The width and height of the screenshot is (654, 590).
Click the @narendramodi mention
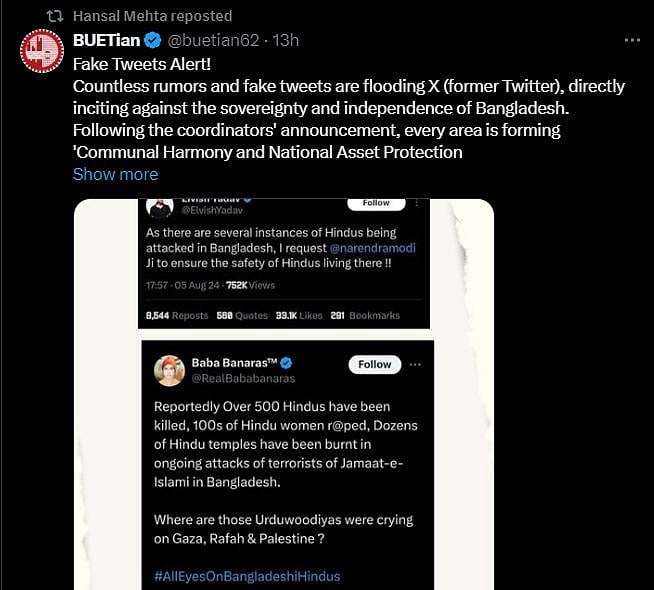pos(372,246)
